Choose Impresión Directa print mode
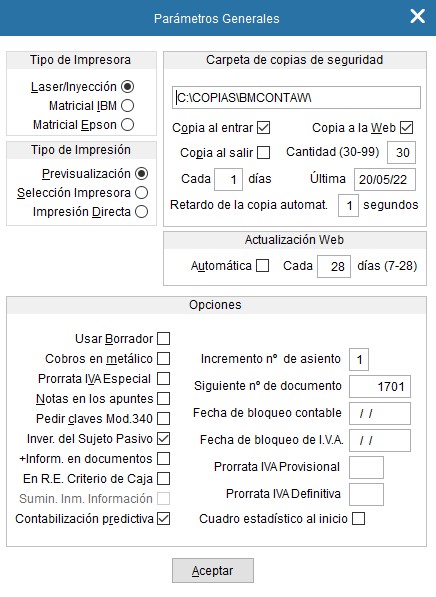 [141, 212]
